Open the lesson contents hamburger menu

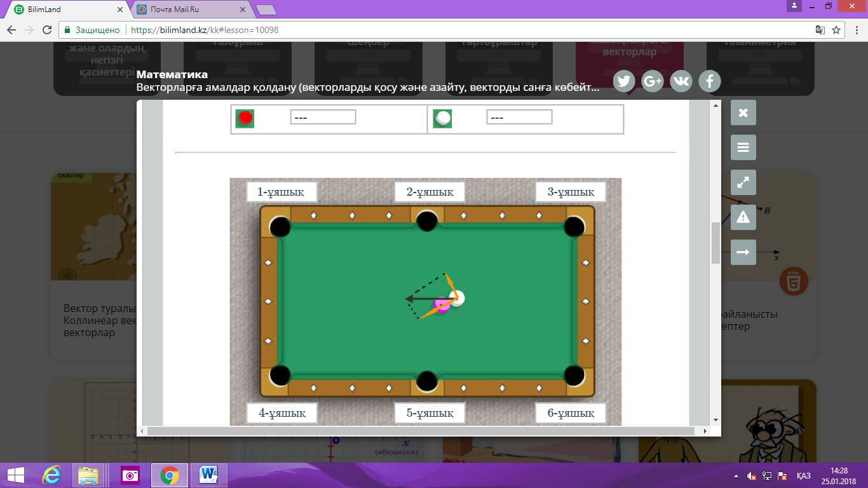pyautogui.click(x=743, y=147)
